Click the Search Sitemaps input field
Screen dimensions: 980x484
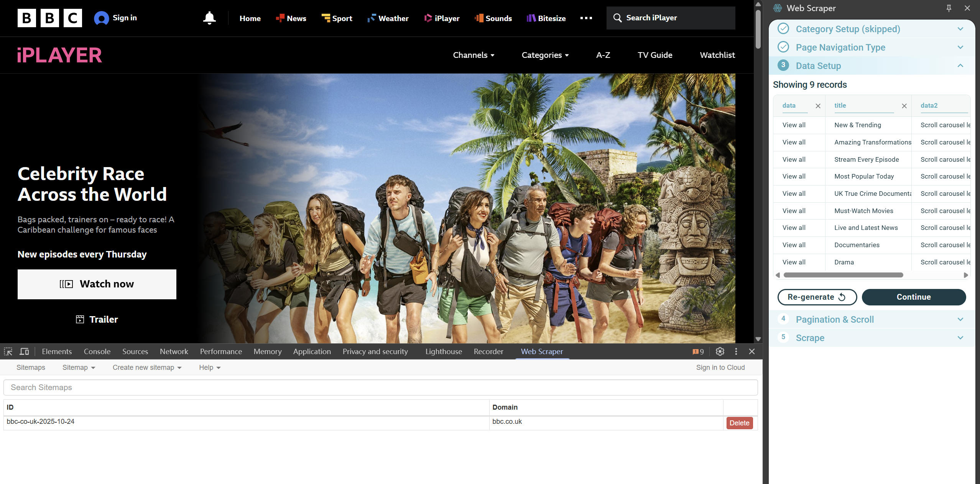pyautogui.click(x=380, y=387)
